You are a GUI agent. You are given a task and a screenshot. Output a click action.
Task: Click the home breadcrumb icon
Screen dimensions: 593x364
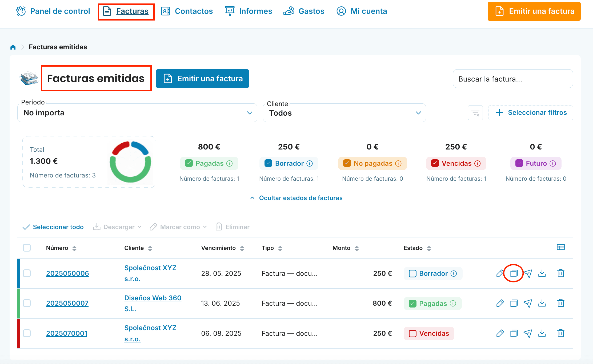(x=13, y=47)
